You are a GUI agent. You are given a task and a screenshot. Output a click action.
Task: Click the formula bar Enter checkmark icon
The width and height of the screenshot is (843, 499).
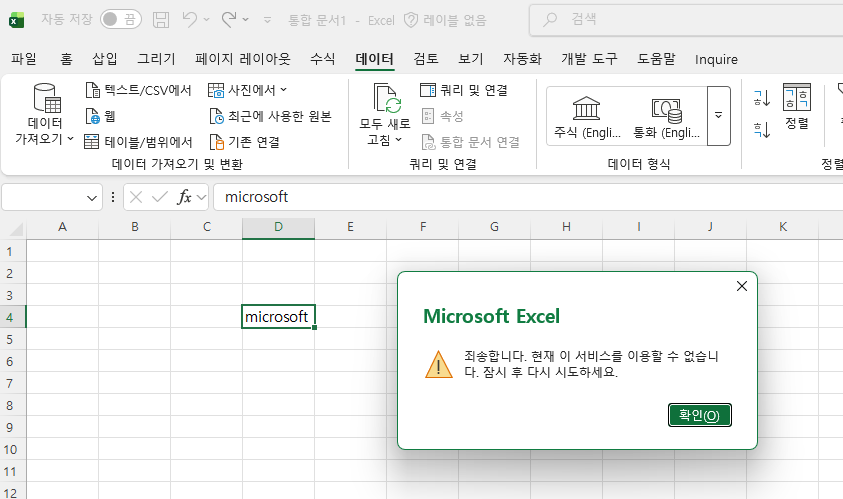pos(160,197)
